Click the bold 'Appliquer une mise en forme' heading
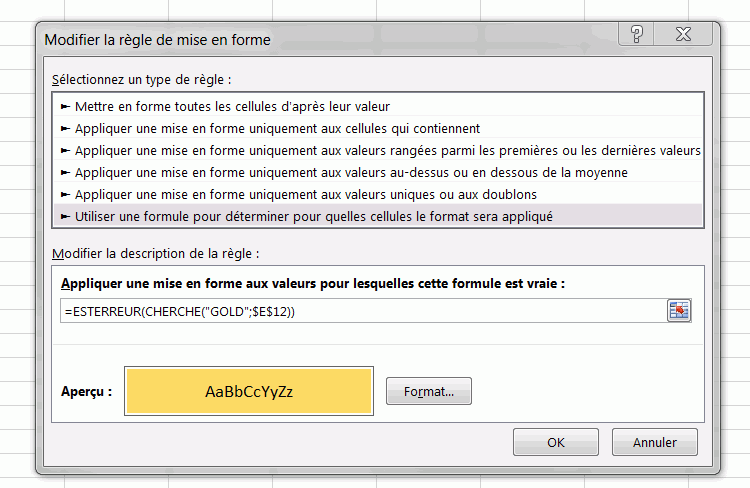Screen dimensions: 750x488 coord(312,284)
